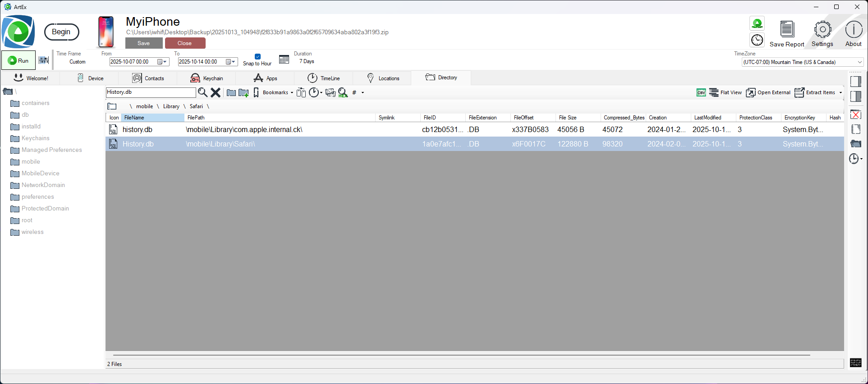Open the calendar icon beside Duration
This screenshot has height=384, width=868.
(284, 59)
